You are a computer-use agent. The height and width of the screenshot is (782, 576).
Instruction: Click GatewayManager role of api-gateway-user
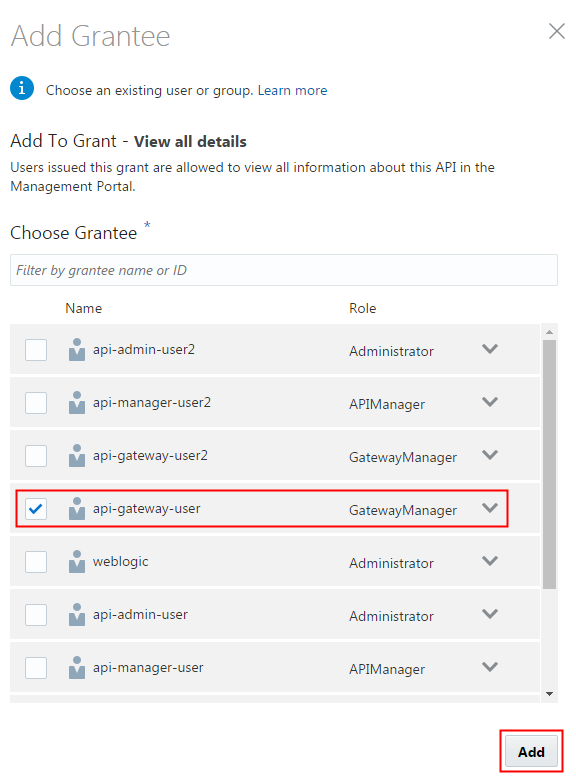pos(403,511)
